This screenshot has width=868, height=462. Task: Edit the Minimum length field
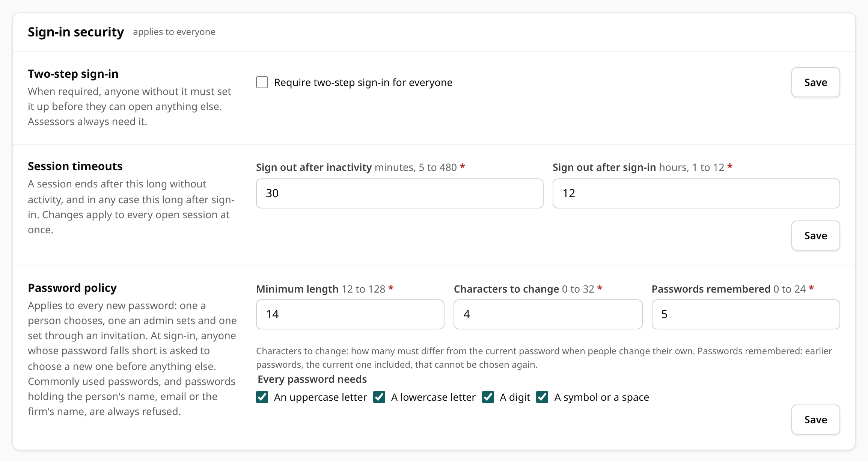coord(350,314)
